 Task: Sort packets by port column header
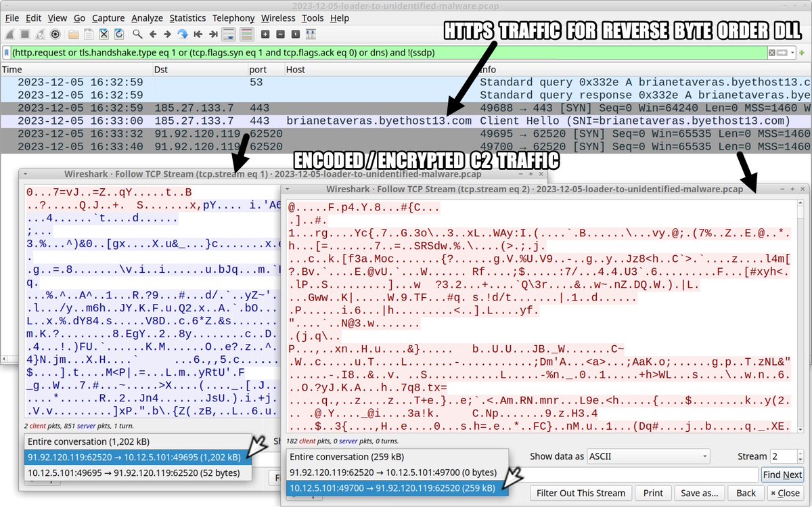pyautogui.click(x=265, y=69)
